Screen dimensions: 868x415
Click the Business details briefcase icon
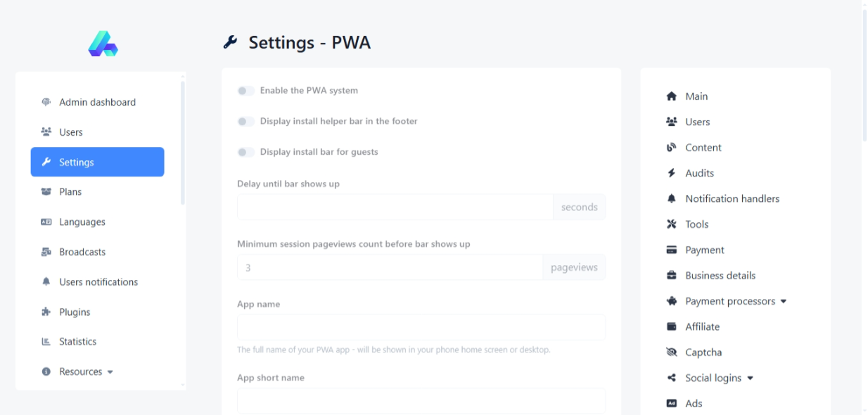671,276
